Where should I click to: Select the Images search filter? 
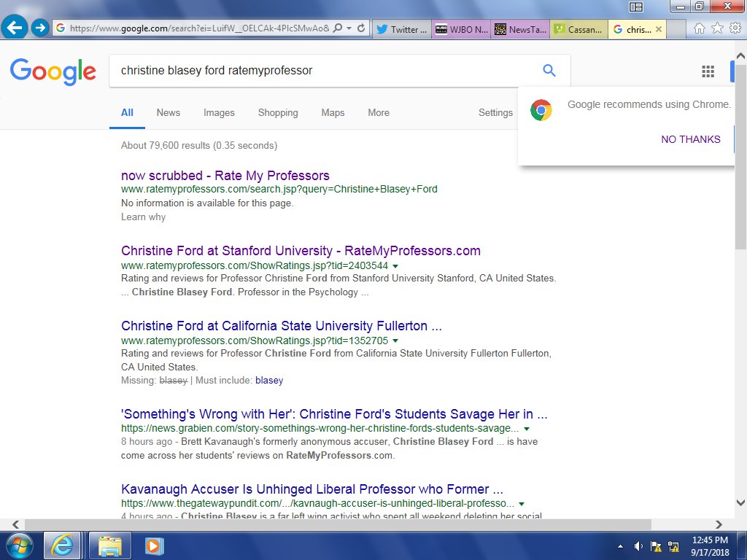pyautogui.click(x=219, y=113)
